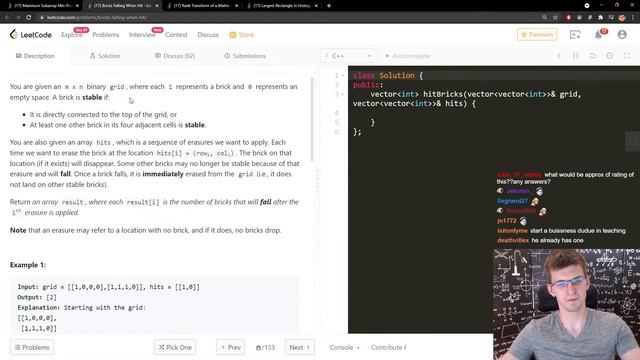Click the description panel scrollbar
The image size is (640, 360).
click(312, 119)
